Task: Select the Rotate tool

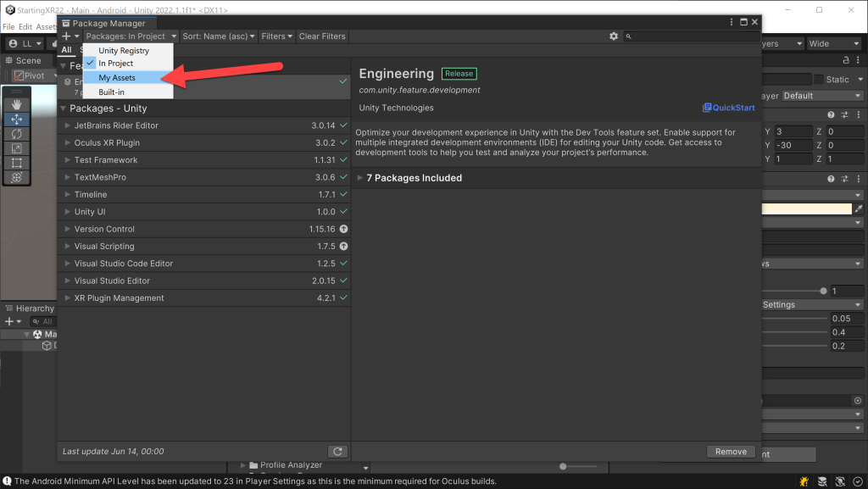Action: [x=17, y=134]
